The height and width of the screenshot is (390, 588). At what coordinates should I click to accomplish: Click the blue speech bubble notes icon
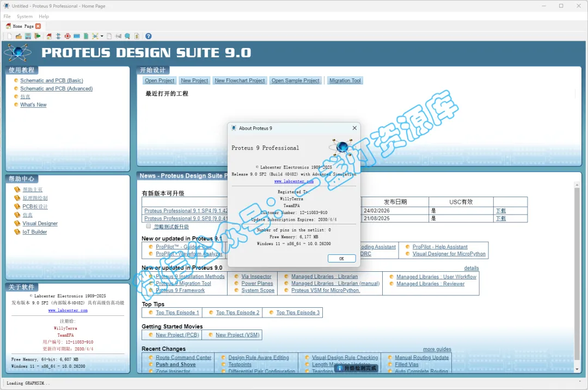127,36
